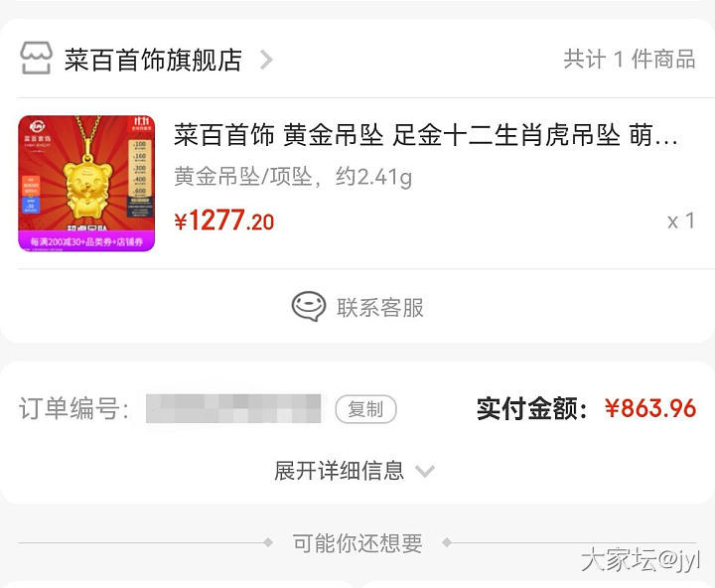Tap the customer service chat bubble icon
The width and height of the screenshot is (715, 588).
click(x=309, y=307)
